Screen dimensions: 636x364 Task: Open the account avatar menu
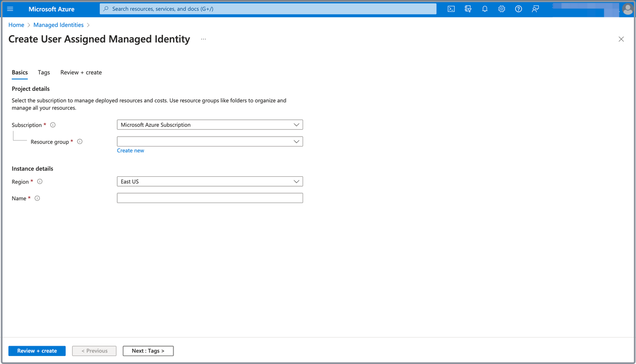coord(627,9)
